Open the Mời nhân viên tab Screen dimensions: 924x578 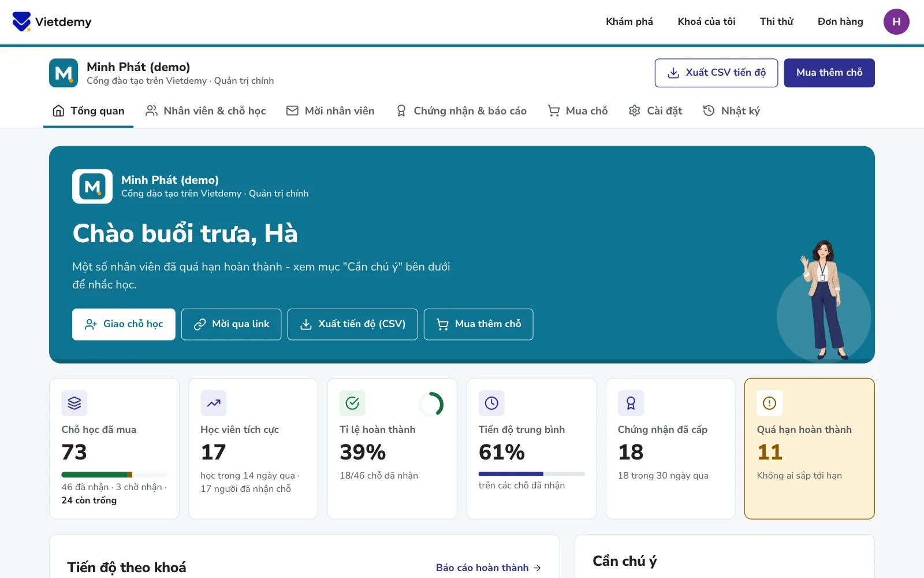click(330, 110)
